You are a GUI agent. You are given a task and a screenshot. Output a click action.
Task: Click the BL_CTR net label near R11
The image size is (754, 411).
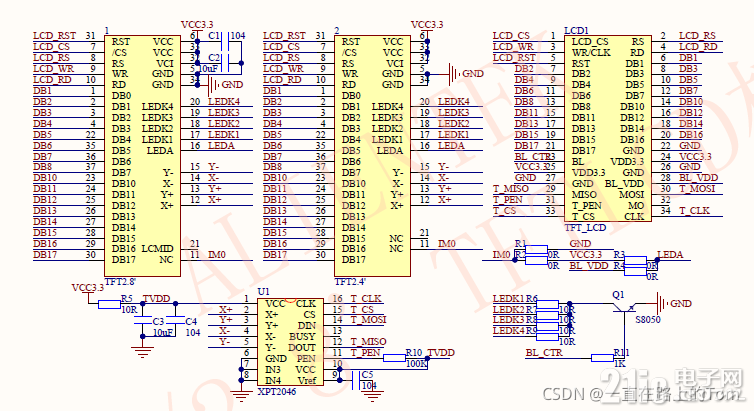[544, 353]
